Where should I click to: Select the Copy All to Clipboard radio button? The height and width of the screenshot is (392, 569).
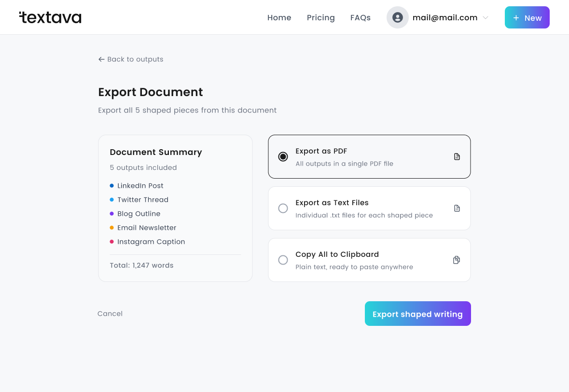pyautogui.click(x=283, y=260)
